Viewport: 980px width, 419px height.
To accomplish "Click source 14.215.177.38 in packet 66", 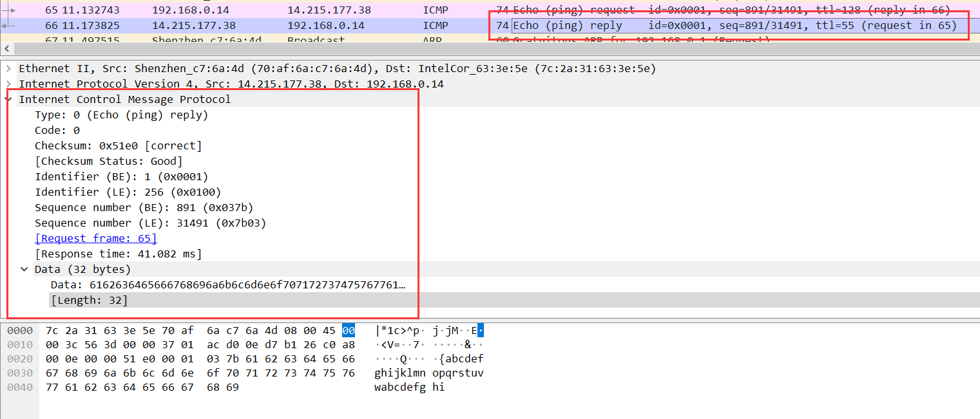I will (194, 26).
